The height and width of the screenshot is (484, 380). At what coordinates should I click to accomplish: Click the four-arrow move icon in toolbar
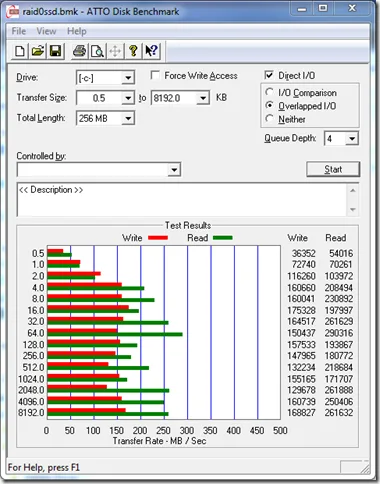coord(115,51)
